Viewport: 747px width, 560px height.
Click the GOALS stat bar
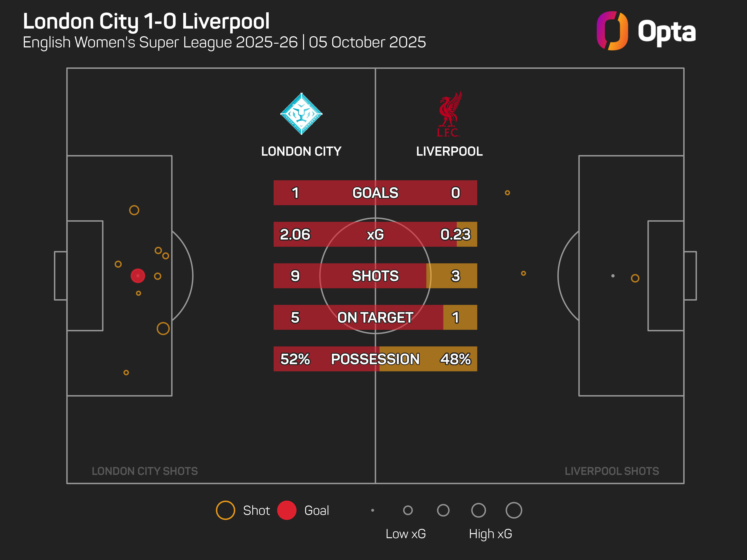pyautogui.click(x=375, y=193)
